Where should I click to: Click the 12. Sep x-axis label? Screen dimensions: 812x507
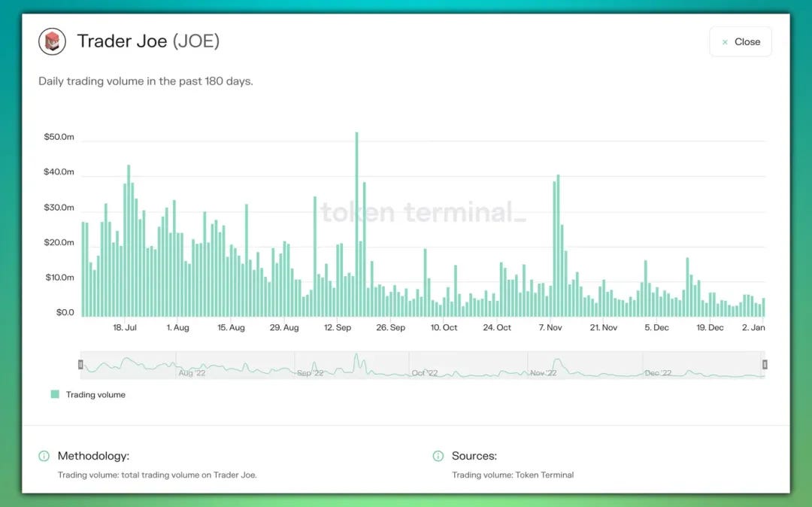(x=338, y=327)
